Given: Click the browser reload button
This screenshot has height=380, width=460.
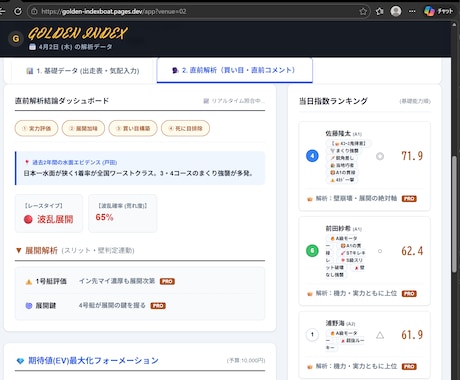Looking at the screenshot, I should click(18, 11).
